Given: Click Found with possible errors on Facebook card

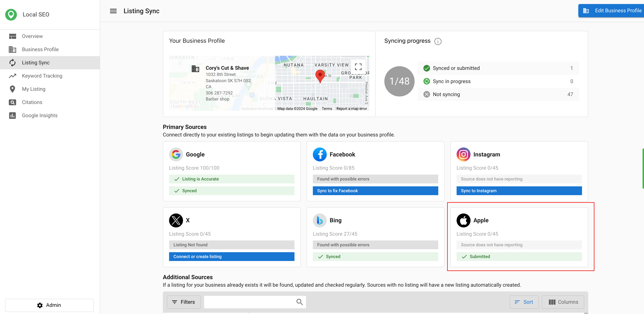Looking at the screenshot, I should point(375,179).
